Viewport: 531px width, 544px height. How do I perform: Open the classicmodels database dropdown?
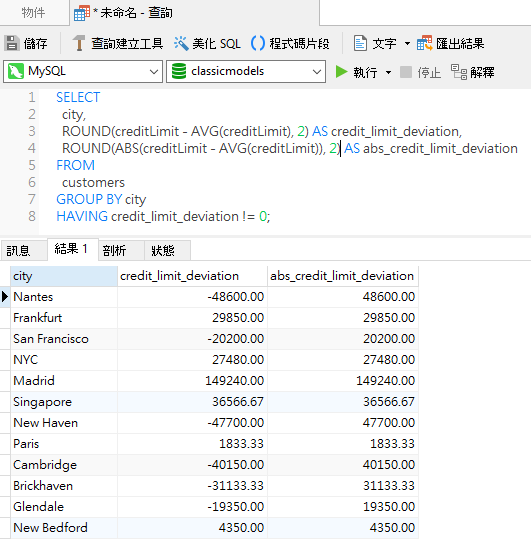click(x=317, y=72)
